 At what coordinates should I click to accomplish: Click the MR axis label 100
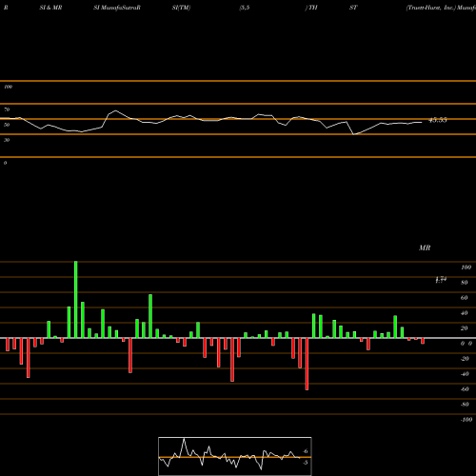click(466, 268)
